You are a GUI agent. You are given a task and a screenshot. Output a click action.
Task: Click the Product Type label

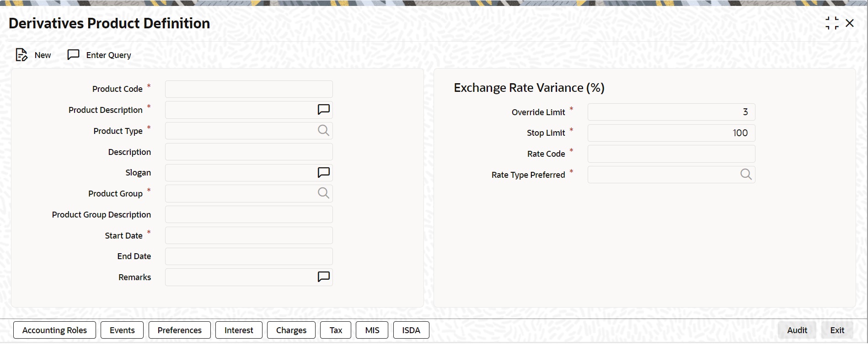118,131
